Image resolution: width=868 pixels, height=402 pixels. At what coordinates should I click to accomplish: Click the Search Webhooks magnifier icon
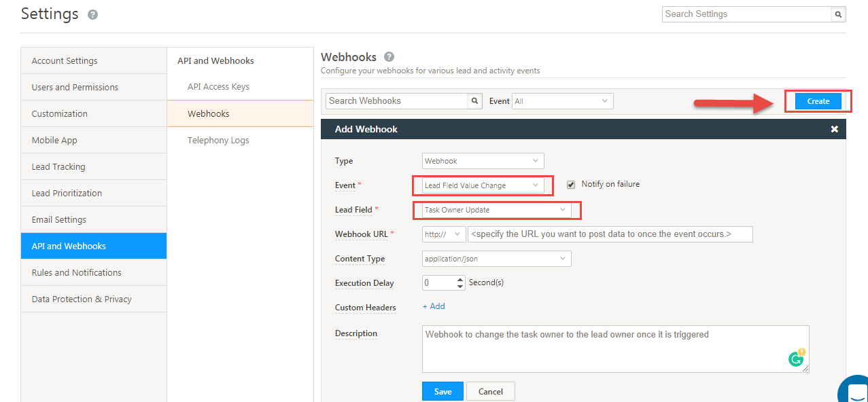click(475, 101)
